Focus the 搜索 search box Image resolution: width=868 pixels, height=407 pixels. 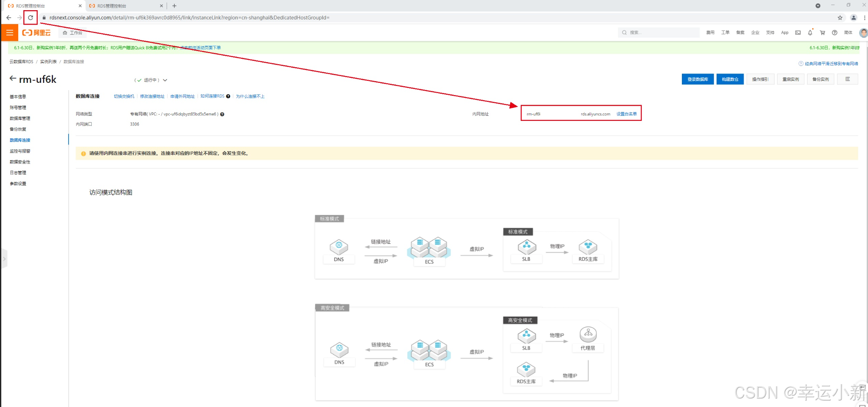pyautogui.click(x=658, y=33)
